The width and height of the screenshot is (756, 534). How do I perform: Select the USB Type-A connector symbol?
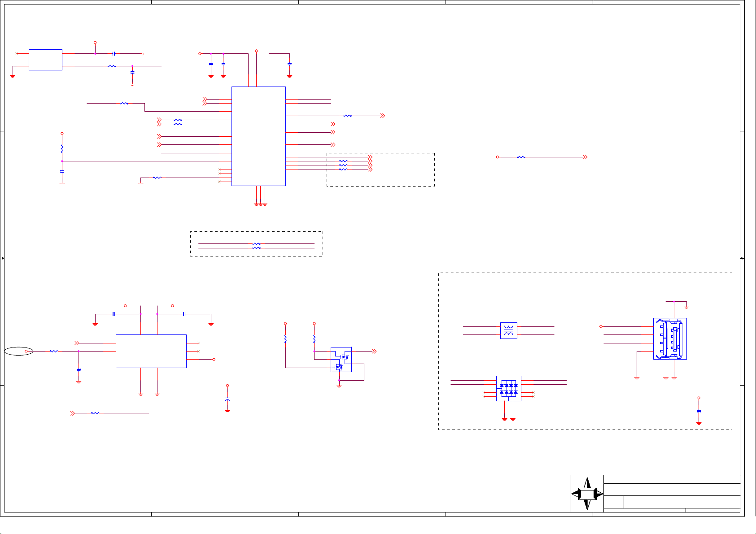pos(670,339)
